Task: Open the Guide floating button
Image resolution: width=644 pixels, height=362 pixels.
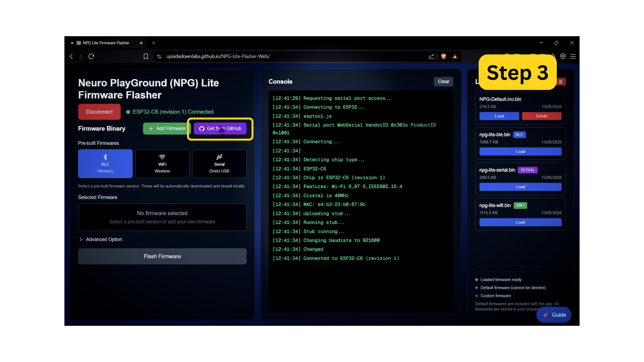Action: click(x=554, y=315)
